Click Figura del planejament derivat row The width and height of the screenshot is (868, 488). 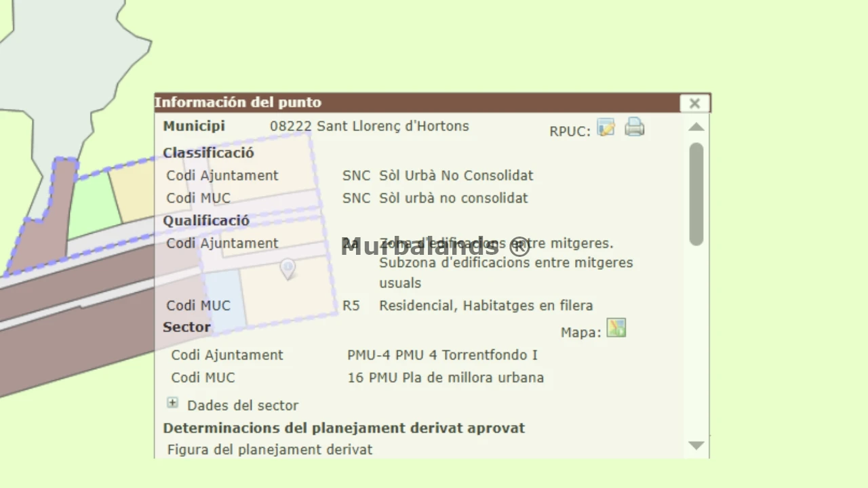[269, 449]
